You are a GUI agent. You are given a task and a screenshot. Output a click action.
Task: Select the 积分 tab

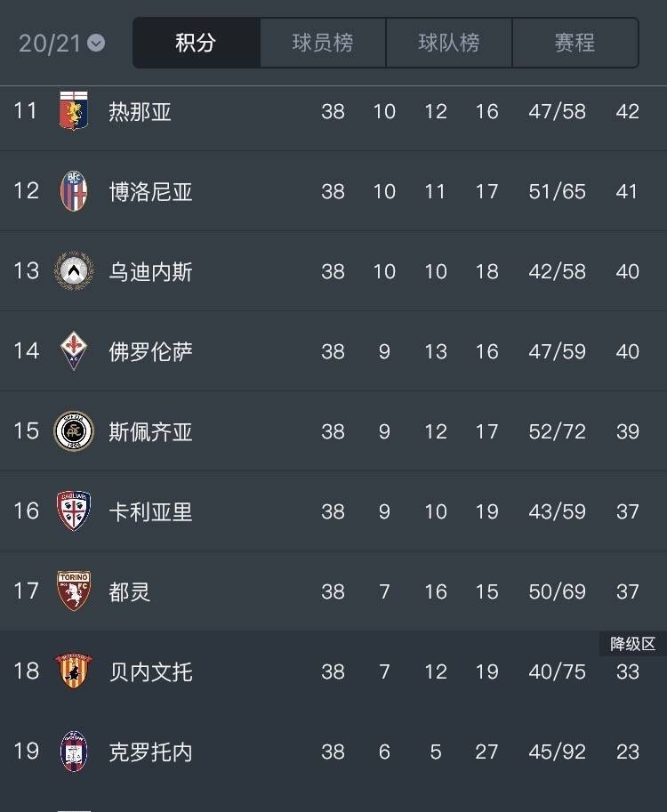(x=197, y=43)
